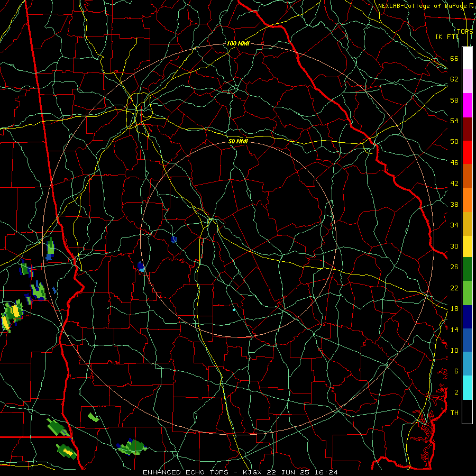Click the legend value '50'
This screenshot has height=476, width=476.
[x=454, y=142]
